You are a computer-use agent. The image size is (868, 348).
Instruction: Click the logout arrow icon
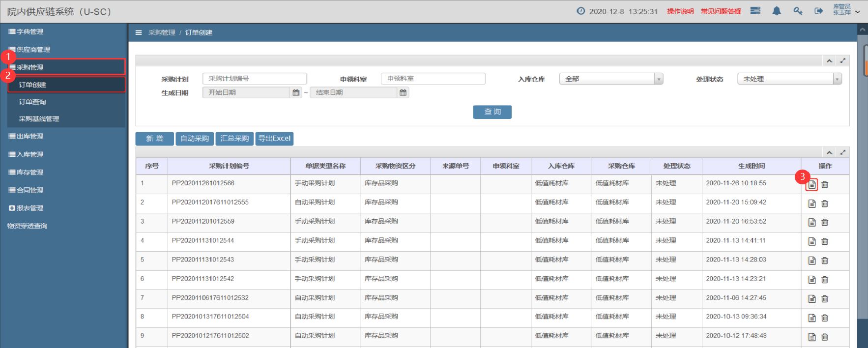point(818,11)
